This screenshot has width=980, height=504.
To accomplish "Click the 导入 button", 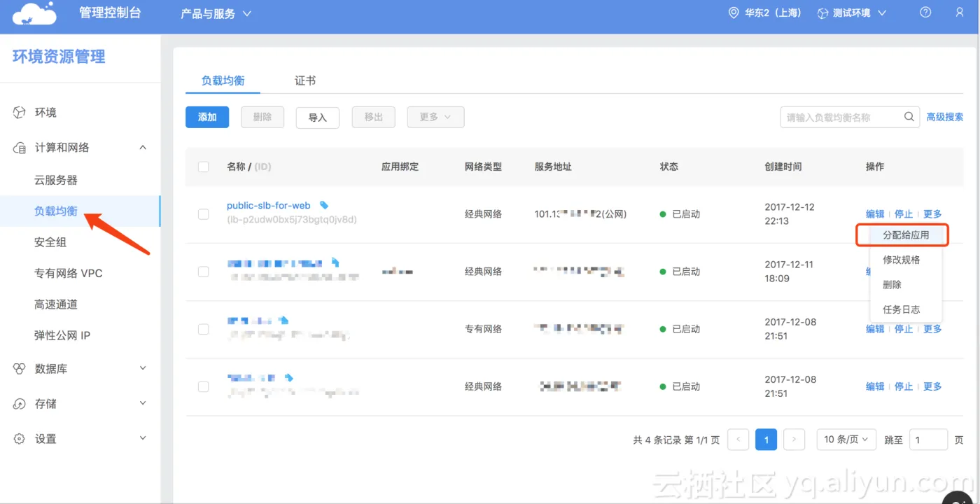I will pos(318,118).
